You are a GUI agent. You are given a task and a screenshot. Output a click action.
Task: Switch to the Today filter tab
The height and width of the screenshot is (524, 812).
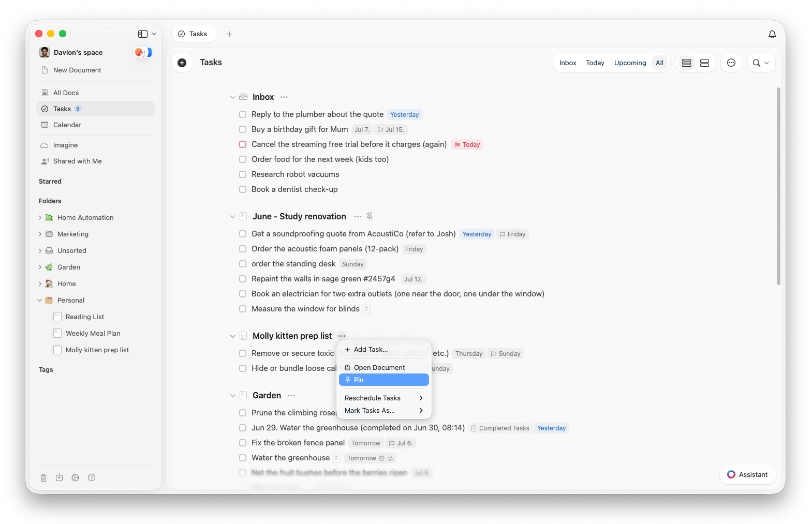click(595, 63)
